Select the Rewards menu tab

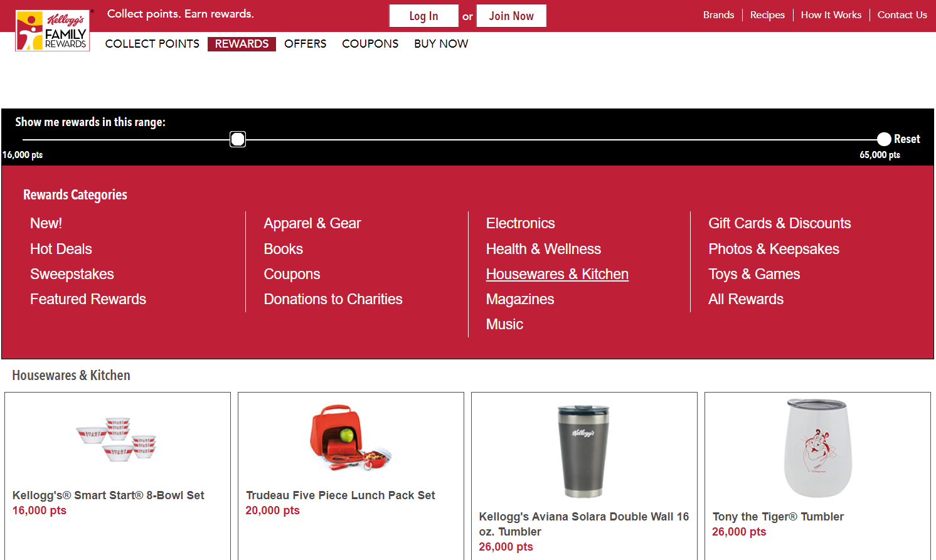coord(242,44)
